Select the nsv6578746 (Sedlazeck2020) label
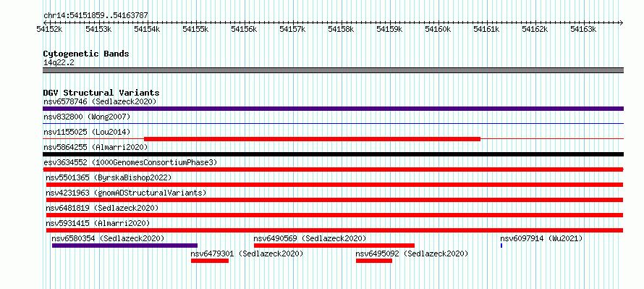644x289 pixels. click(x=100, y=101)
